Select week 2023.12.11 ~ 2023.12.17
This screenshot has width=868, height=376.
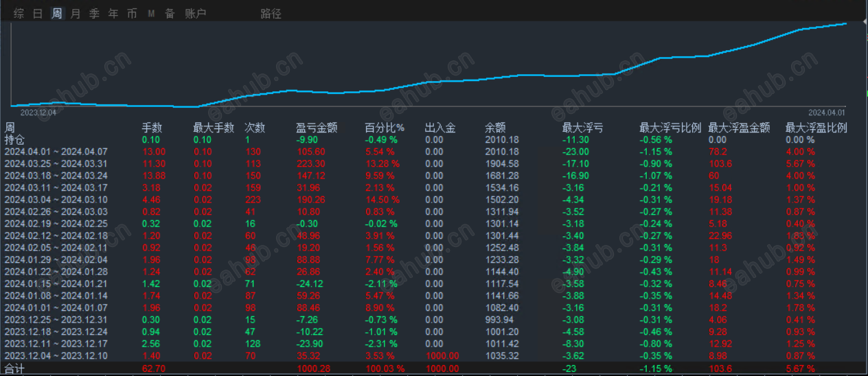(56, 343)
